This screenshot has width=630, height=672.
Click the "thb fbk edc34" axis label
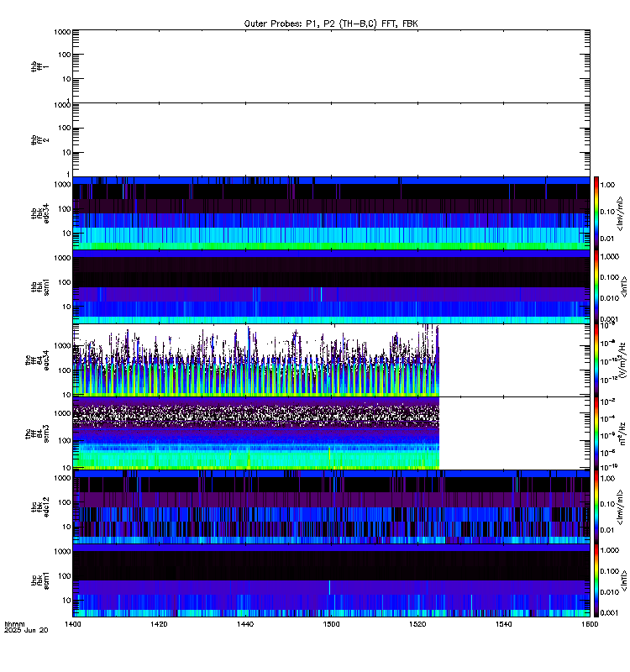coord(39,213)
